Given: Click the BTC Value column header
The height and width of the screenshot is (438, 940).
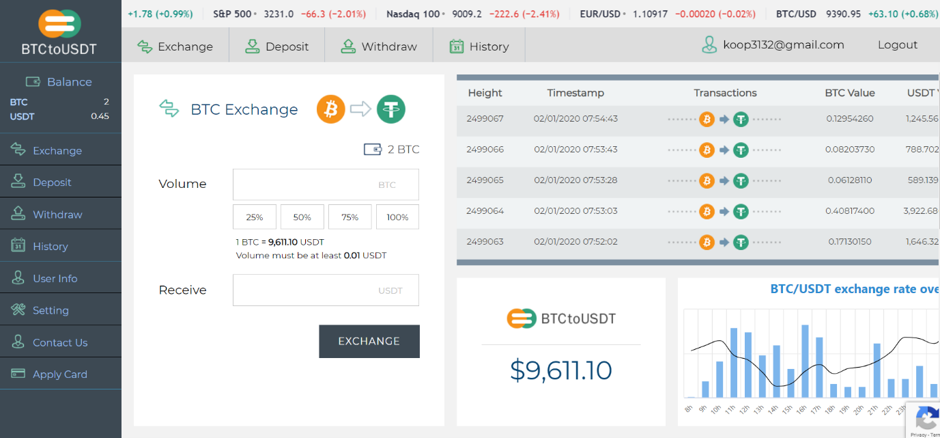Looking at the screenshot, I should tap(850, 93).
